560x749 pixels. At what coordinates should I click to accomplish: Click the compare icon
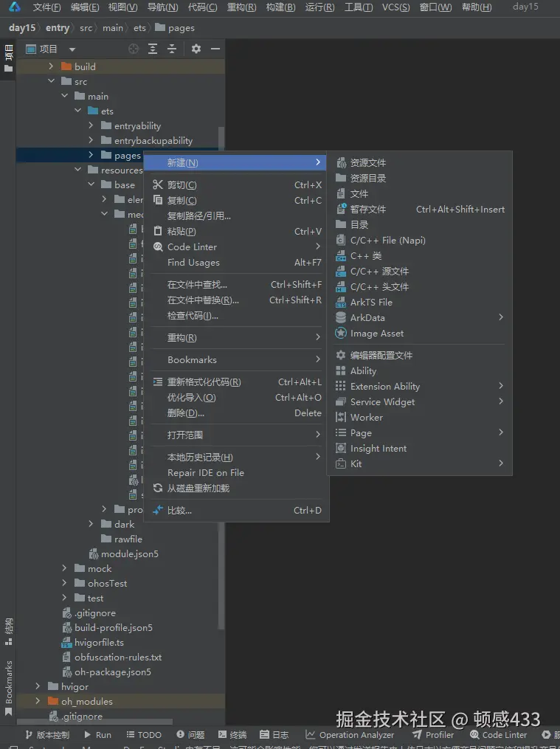coord(158,510)
